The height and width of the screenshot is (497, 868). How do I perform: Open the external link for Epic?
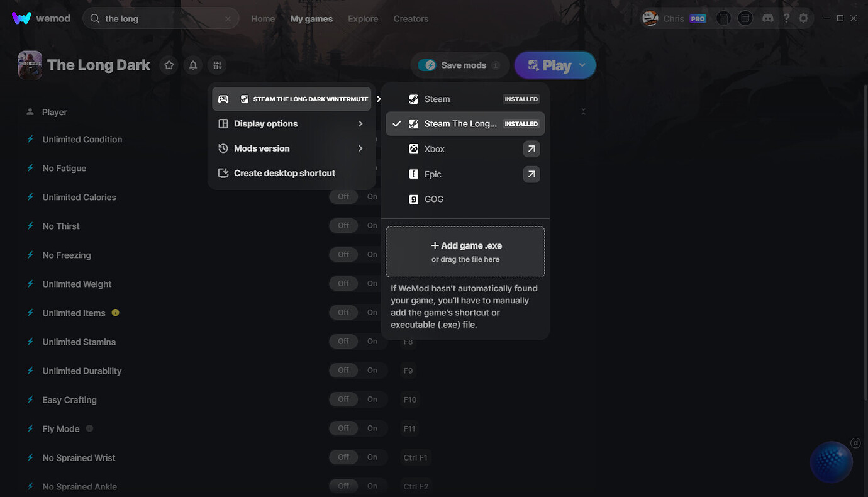531,174
